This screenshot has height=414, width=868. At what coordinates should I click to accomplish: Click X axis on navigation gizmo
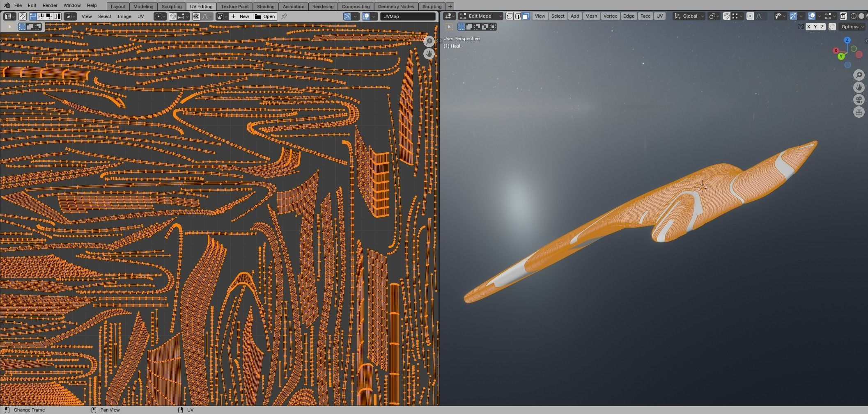pyautogui.click(x=836, y=50)
